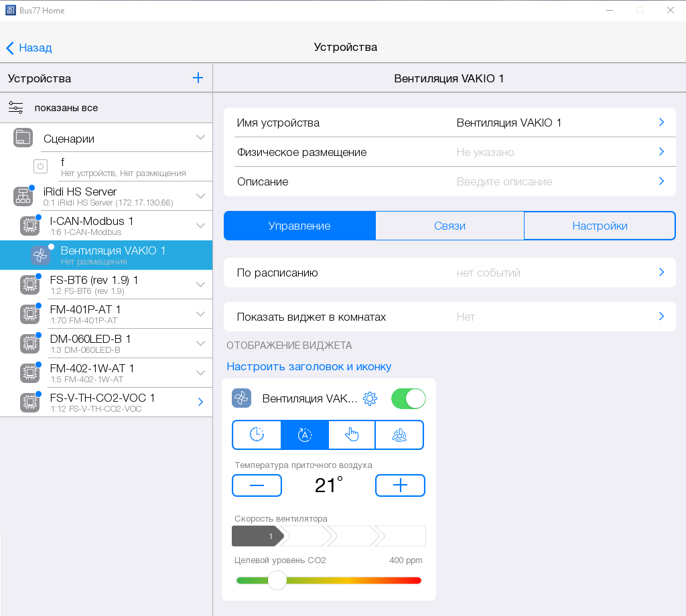
Task: Click '1:12 FS-V-TH-CO2-VOC' subtitle text
Action: 96,409
